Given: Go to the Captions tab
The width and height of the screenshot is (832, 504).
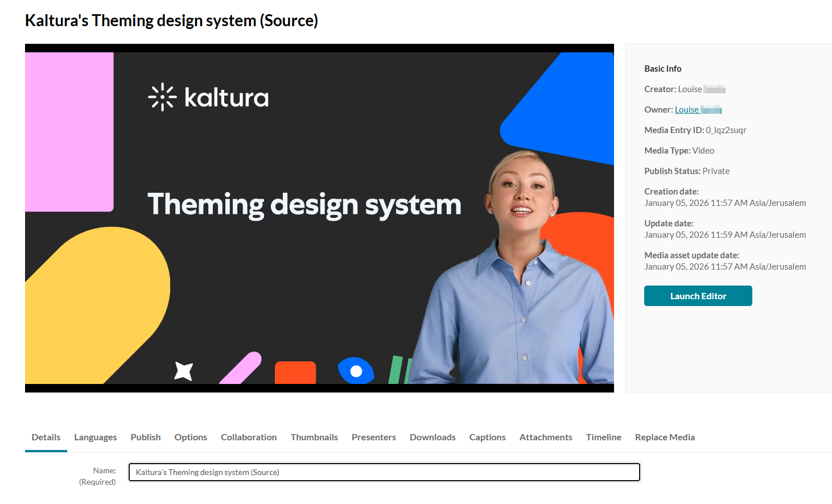Looking at the screenshot, I should [x=488, y=437].
